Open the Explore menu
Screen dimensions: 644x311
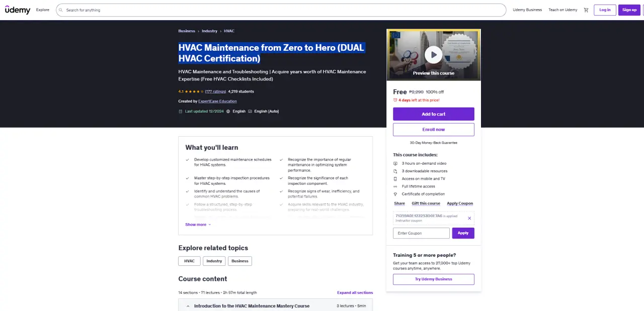(43, 10)
